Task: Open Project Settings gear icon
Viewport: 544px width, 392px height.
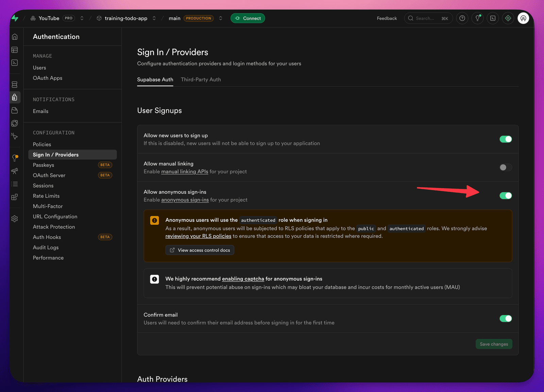Action: coord(15,219)
